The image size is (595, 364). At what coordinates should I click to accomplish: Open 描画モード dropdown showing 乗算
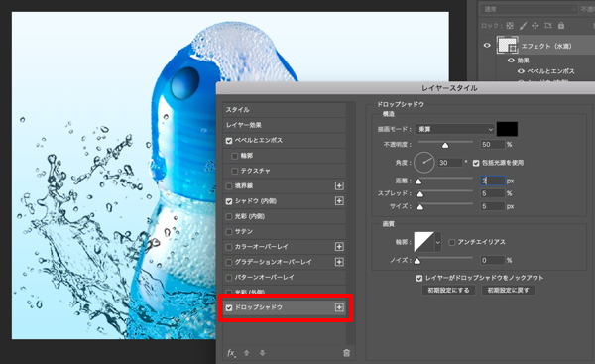(454, 129)
